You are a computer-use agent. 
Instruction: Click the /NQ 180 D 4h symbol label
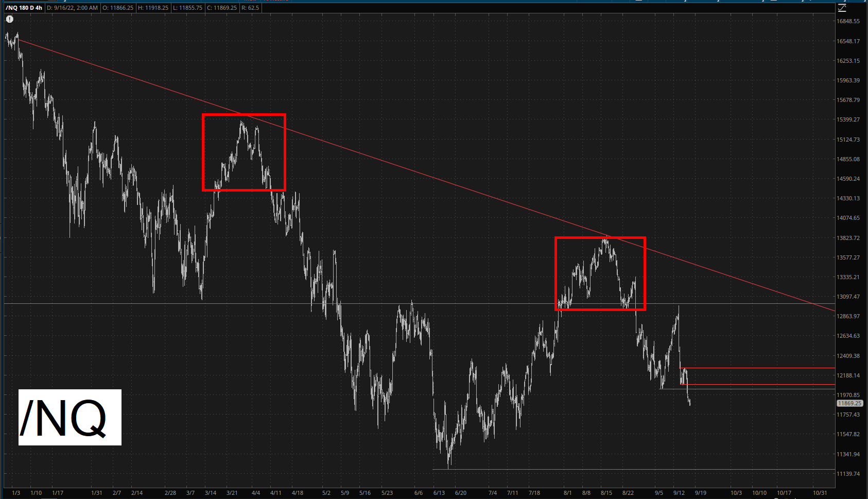pyautogui.click(x=24, y=8)
